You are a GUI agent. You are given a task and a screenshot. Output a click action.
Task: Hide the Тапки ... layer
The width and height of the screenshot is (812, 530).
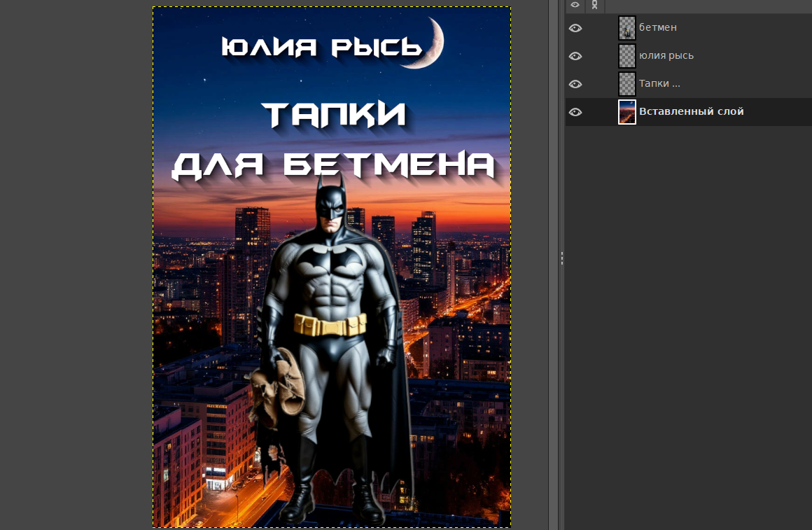click(x=575, y=84)
